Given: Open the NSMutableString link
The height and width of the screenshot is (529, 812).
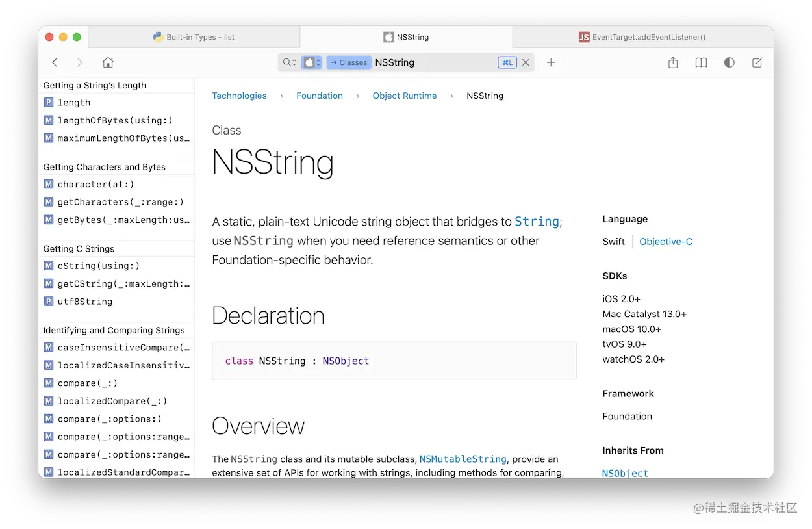Looking at the screenshot, I should point(463,459).
